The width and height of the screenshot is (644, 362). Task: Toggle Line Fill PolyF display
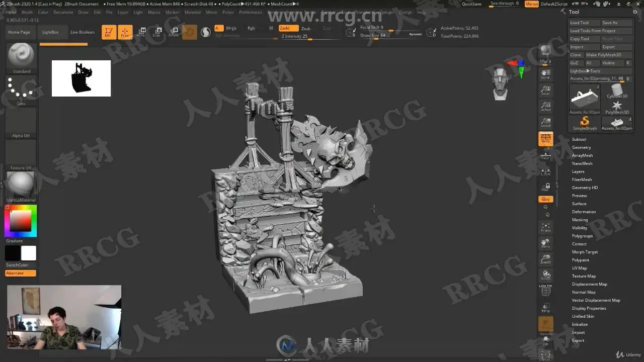click(x=545, y=291)
